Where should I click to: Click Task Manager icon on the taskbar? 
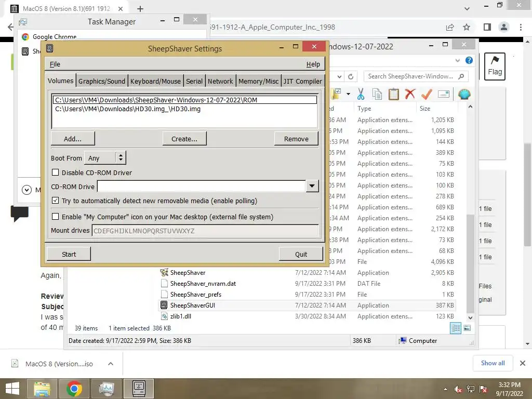(x=106, y=389)
